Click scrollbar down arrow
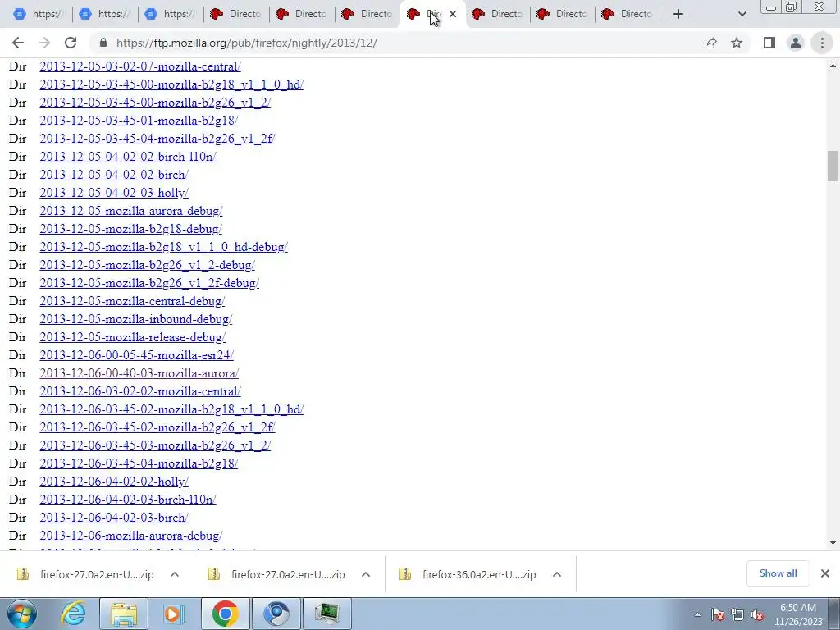This screenshot has width=840, height=630. tap(833, 543)
